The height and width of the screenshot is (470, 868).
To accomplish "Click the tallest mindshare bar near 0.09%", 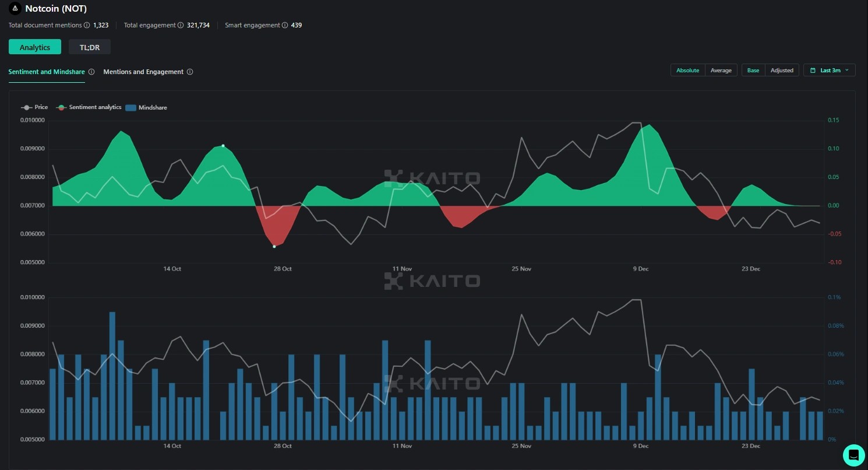I will [112, 376].
